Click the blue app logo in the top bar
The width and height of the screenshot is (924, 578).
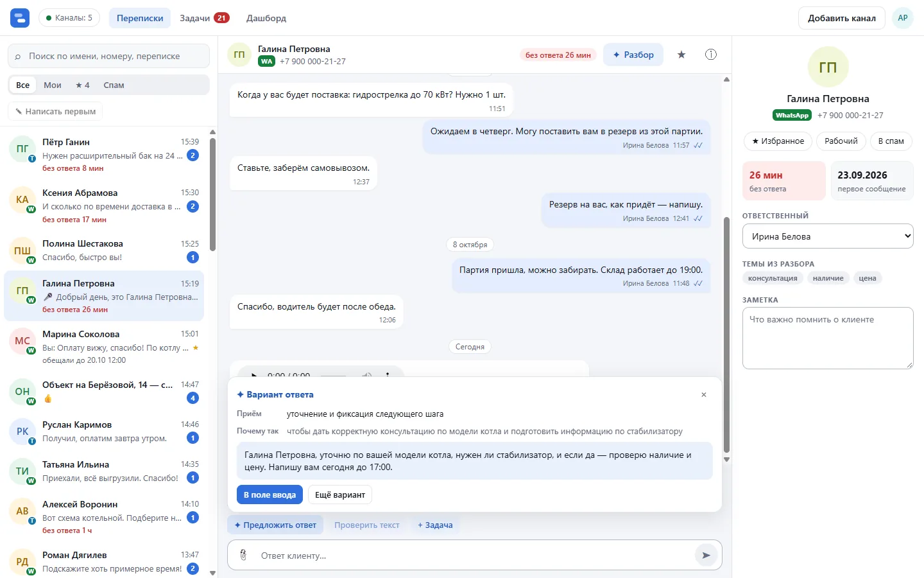click(x=20, y=18)
